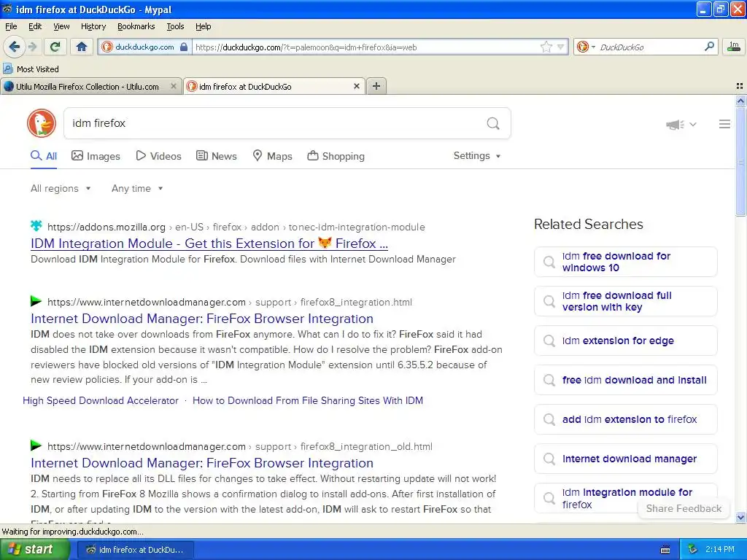Switch to Maps results
The image size is (747, 560).
coord(272,156)
